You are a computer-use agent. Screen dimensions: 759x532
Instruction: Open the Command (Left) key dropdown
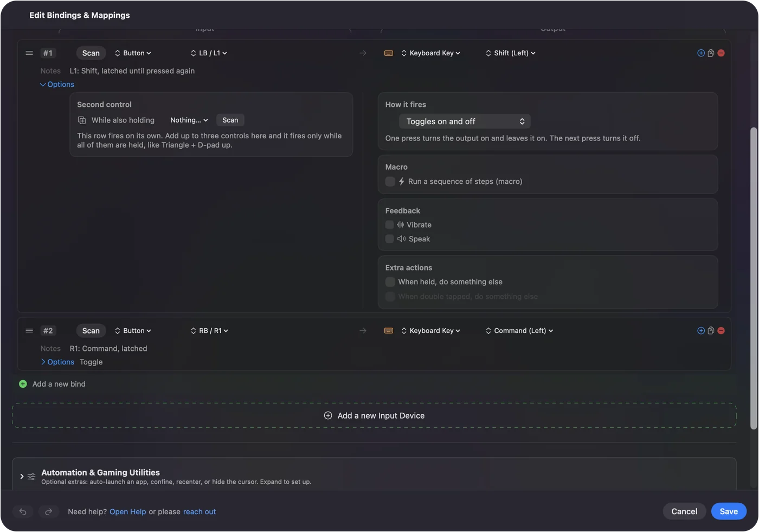click(519, 331)
